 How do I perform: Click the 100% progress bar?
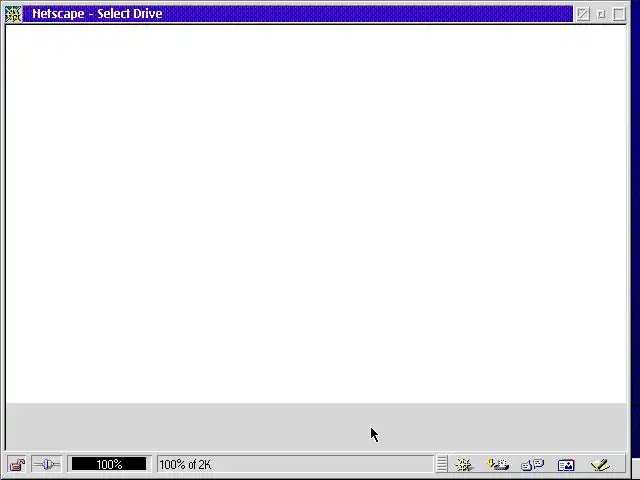click(x=109, y=464)
